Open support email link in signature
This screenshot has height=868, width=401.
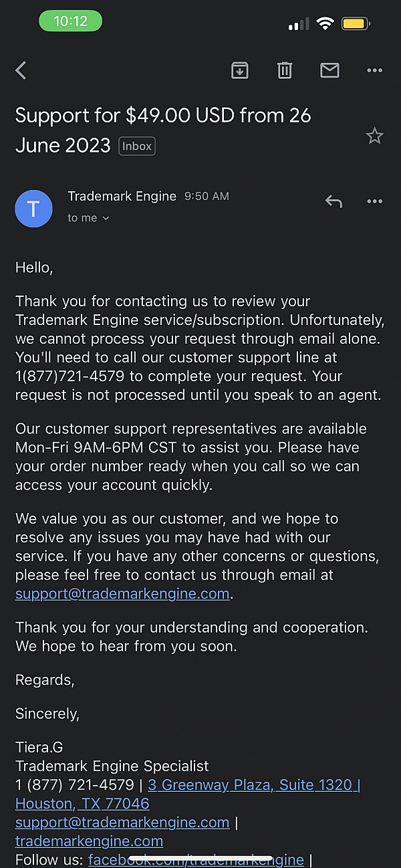point(122,822)
